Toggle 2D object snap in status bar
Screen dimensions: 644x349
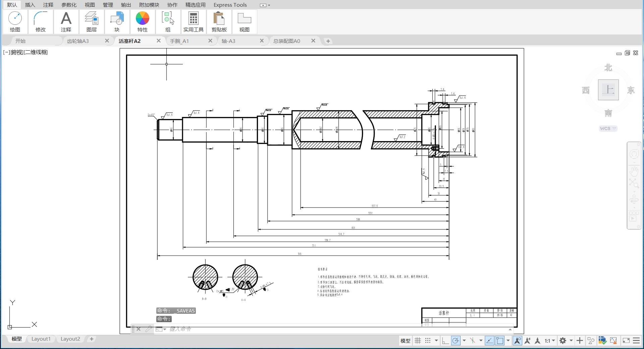[x=500, y=341]
